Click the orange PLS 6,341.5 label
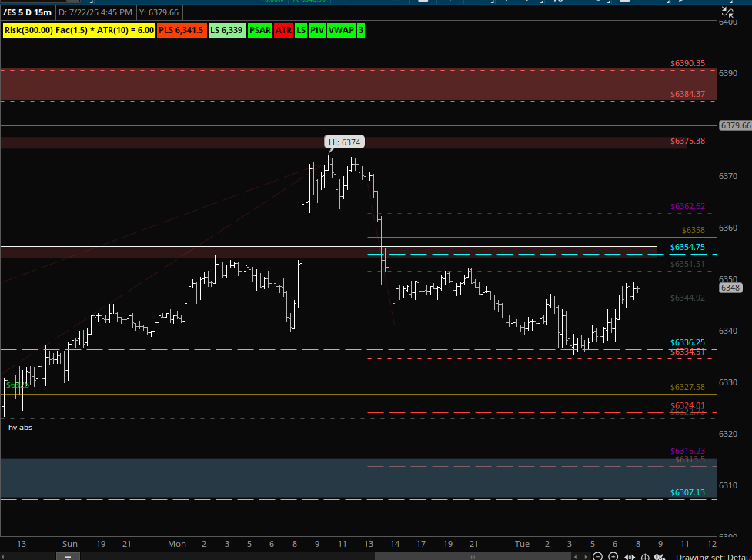The image size is (752, 560). pyautogui.click(x=182, y=30)
